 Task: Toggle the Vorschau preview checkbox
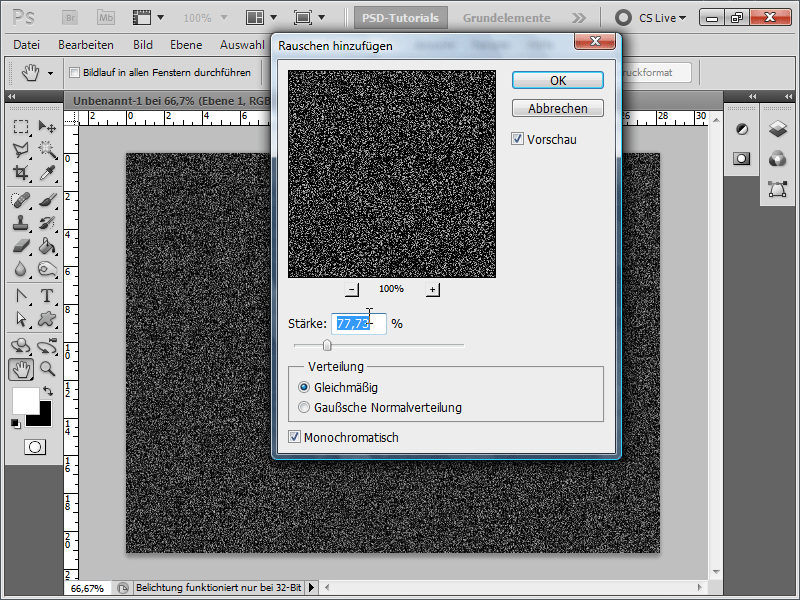tap(517, 139)
